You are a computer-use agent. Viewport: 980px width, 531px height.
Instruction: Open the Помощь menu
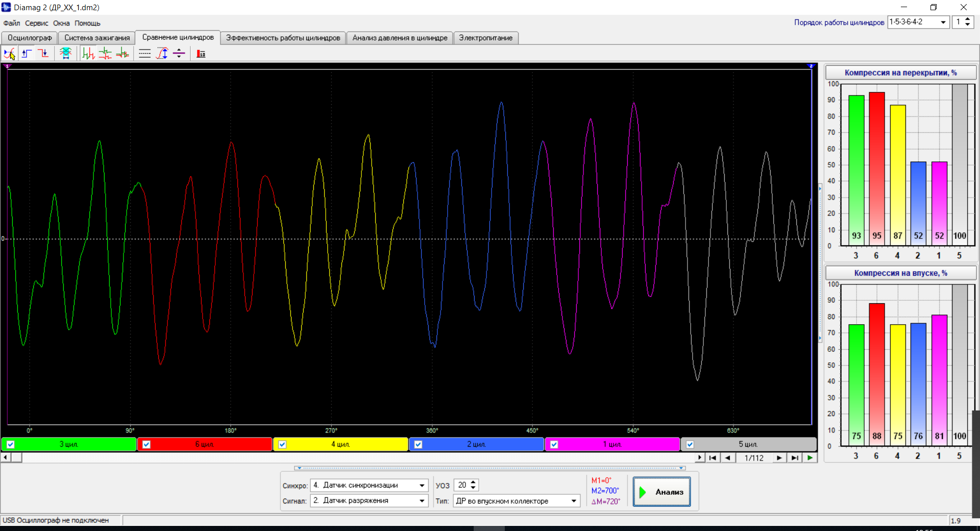click(x=87, y=23)
